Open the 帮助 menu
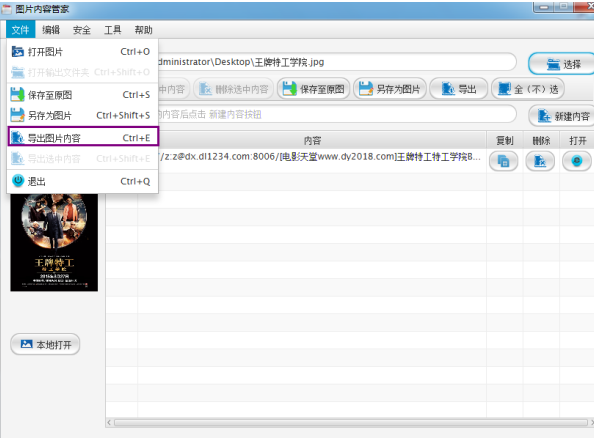 [143, 30]
